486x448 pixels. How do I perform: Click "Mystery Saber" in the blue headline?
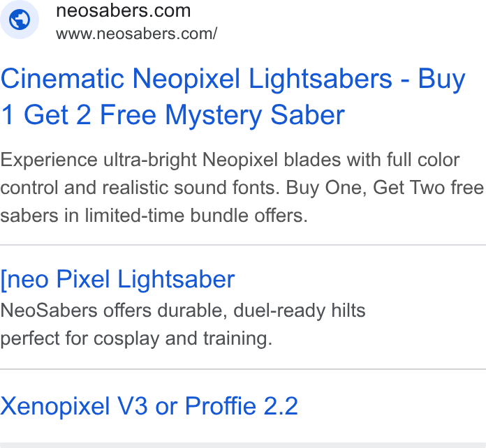coord(255,115)
